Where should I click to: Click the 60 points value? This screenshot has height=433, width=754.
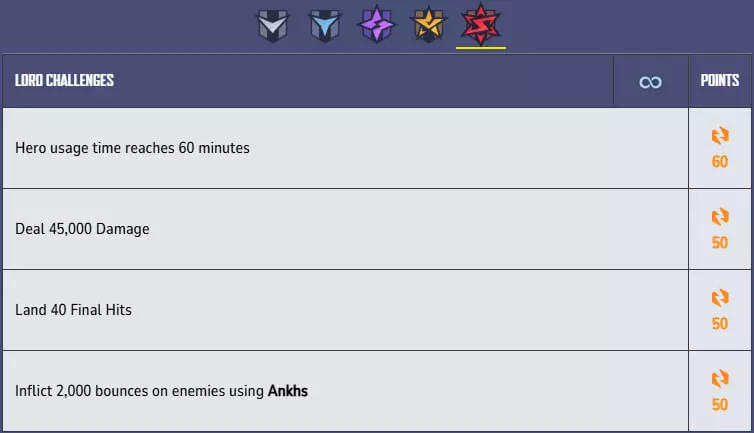[x=720, y=162]
